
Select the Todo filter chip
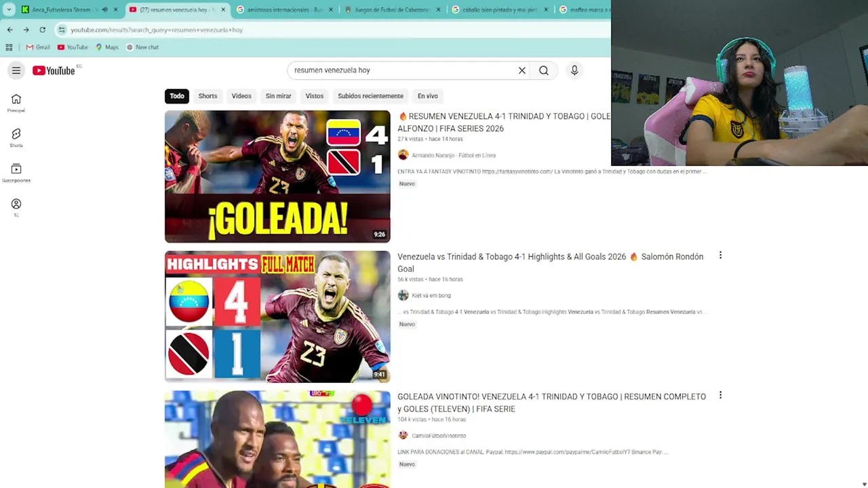tap(177, 96)
